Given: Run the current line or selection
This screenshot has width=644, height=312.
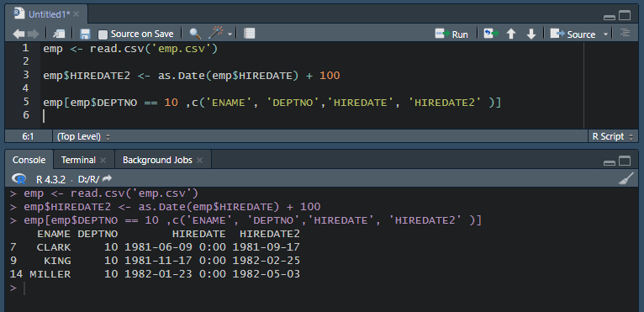Looking at the screenshot, I should (451, 34).
